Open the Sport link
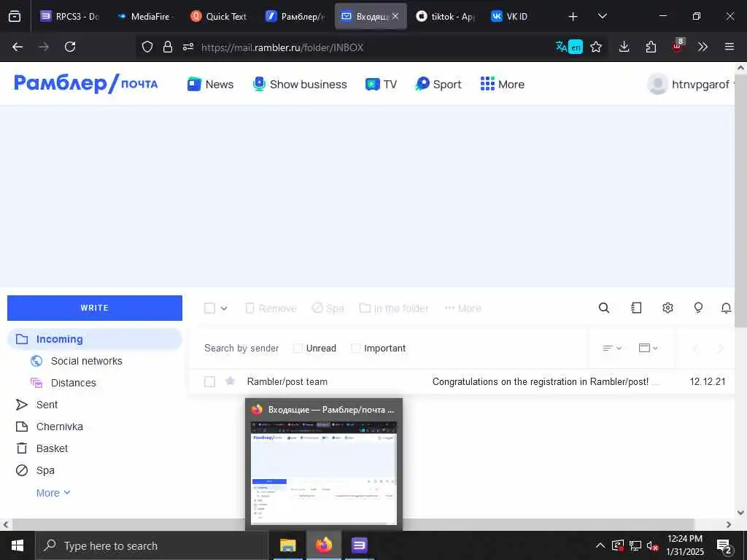Viewport: 747px width, 560px height. [x=438, y=85]
